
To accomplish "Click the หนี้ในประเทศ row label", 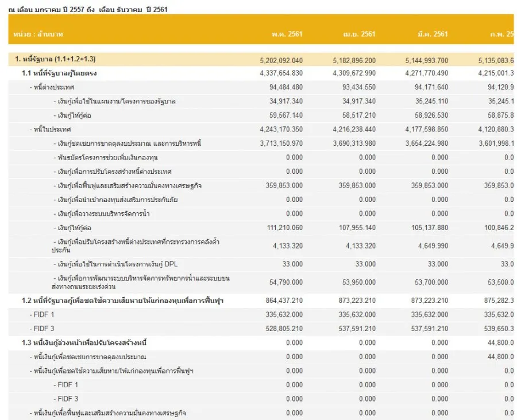I will pos(50,130).
